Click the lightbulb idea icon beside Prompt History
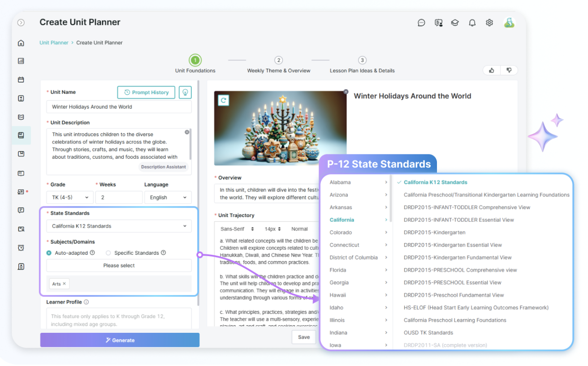This screenshot has height=366, width=588. (185, 92)
